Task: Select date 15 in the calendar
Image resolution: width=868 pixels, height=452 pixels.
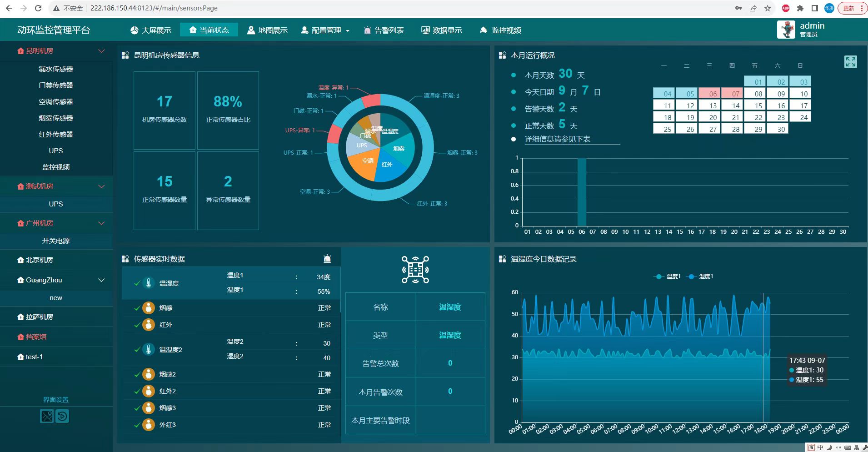Action: click(758, 105)
